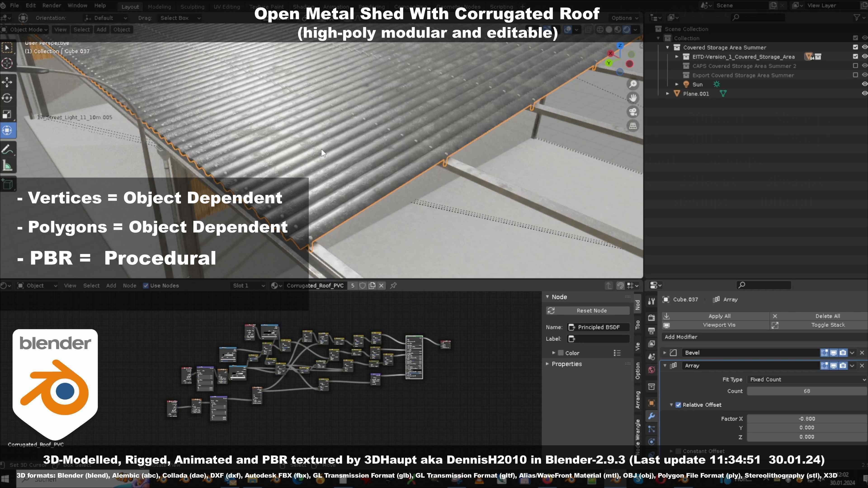Expand the Properties panel in node sidebar
Screen dimensions: 868x488
(547, 364)
